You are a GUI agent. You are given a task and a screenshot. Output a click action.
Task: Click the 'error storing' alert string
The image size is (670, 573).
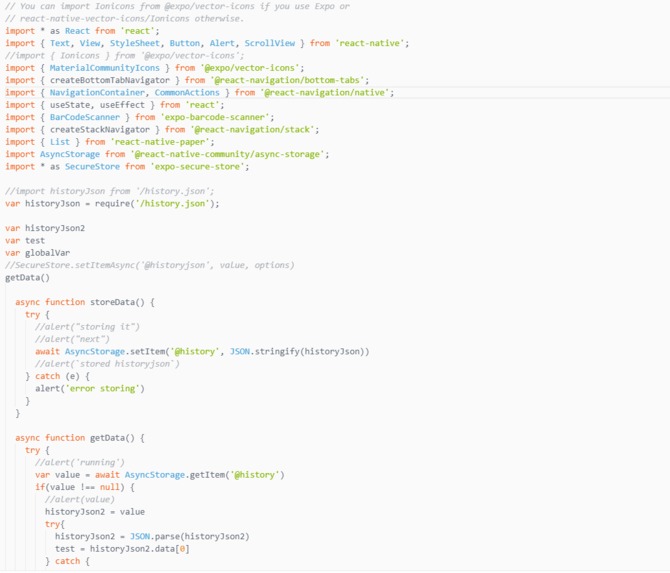[x=103, y=389]
